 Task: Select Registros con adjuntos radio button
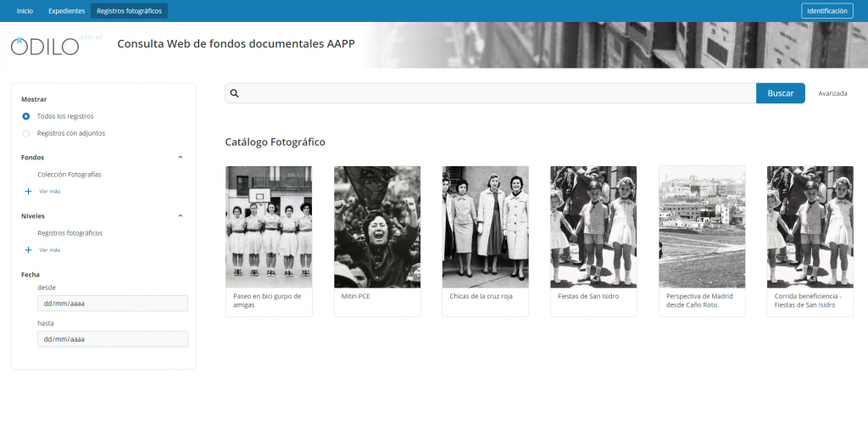coord(26,133)
